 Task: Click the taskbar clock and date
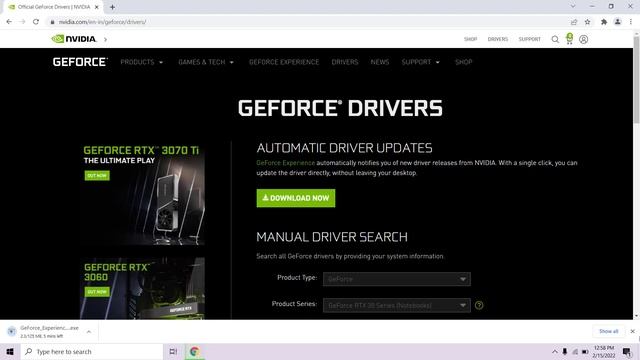[x=604, y=351]
